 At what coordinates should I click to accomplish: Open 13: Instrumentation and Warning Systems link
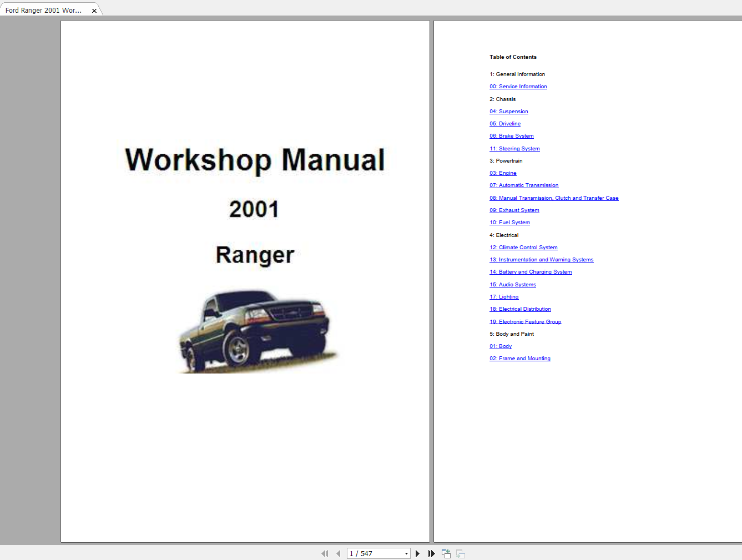point(541,260)
